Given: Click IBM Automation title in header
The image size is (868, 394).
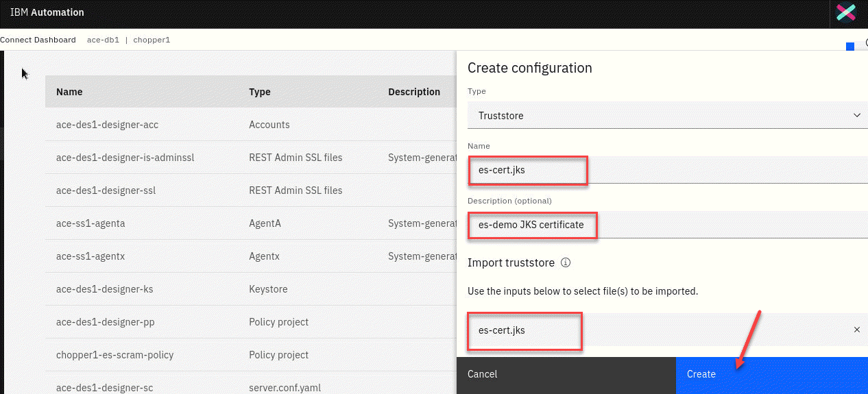Looking at the screenshot, I should (47, 12).
